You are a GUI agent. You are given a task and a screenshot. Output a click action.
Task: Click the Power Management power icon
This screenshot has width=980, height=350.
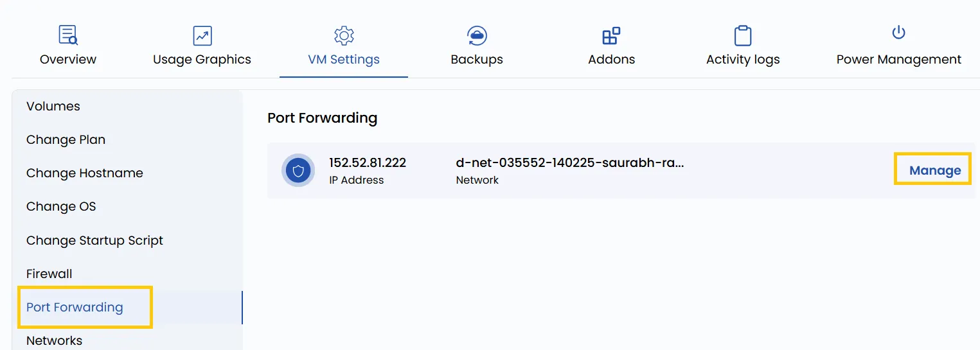point(898,32)
